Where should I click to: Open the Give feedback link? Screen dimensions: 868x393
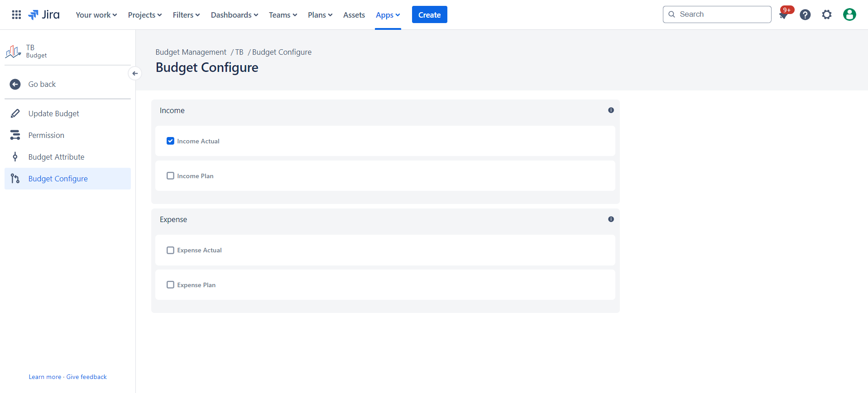[86, 377]
